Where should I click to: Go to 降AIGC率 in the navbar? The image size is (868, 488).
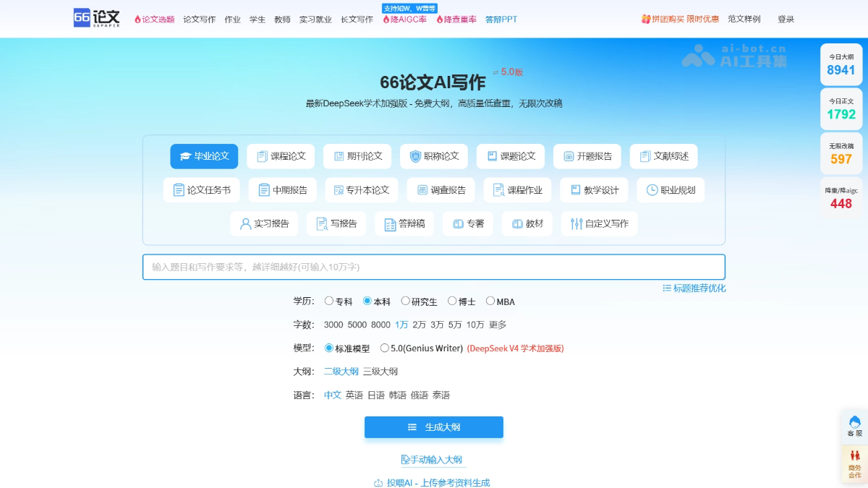pos(404,20)
